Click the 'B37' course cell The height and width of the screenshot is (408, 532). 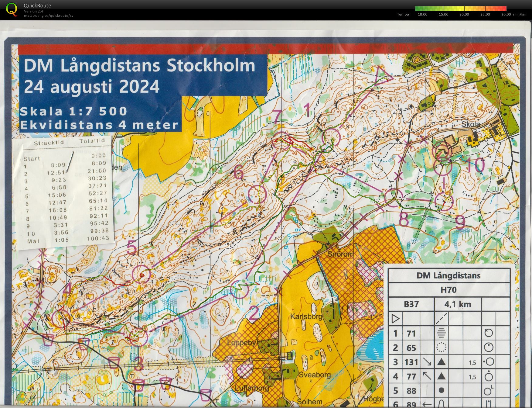coord(411,304)
